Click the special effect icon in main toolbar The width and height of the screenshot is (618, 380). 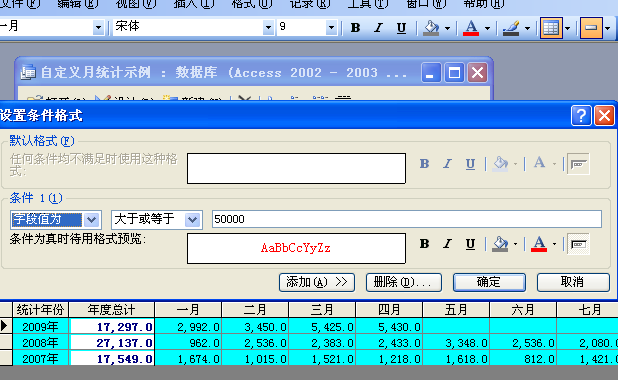click(591, 28)
